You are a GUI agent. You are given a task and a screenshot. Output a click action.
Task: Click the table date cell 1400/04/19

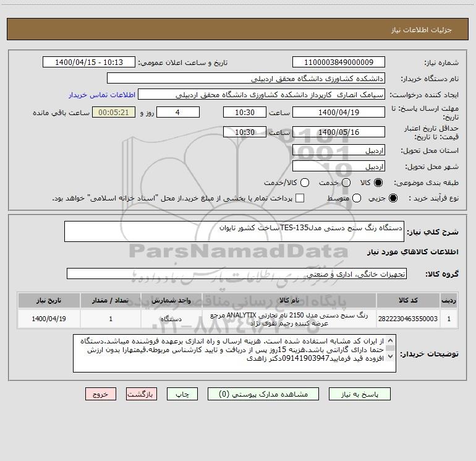pyautogui.click(x=49, y=319)
